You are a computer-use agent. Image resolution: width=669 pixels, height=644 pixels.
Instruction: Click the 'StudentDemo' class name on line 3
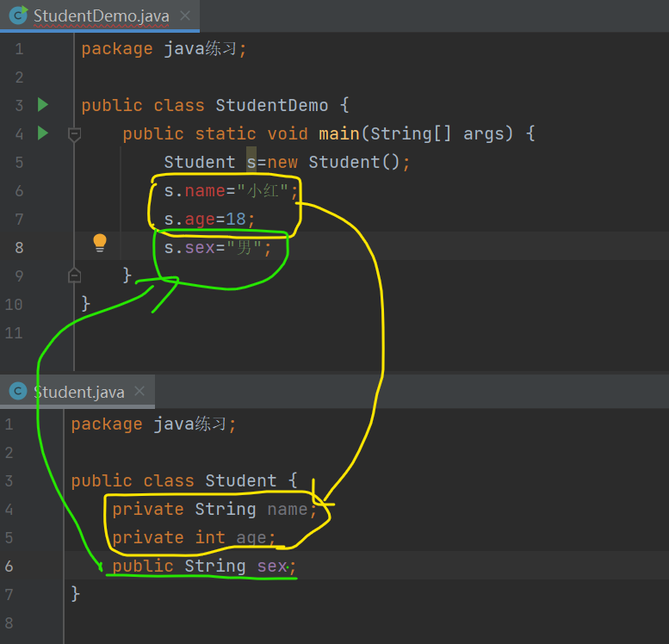tap(272, 105)
